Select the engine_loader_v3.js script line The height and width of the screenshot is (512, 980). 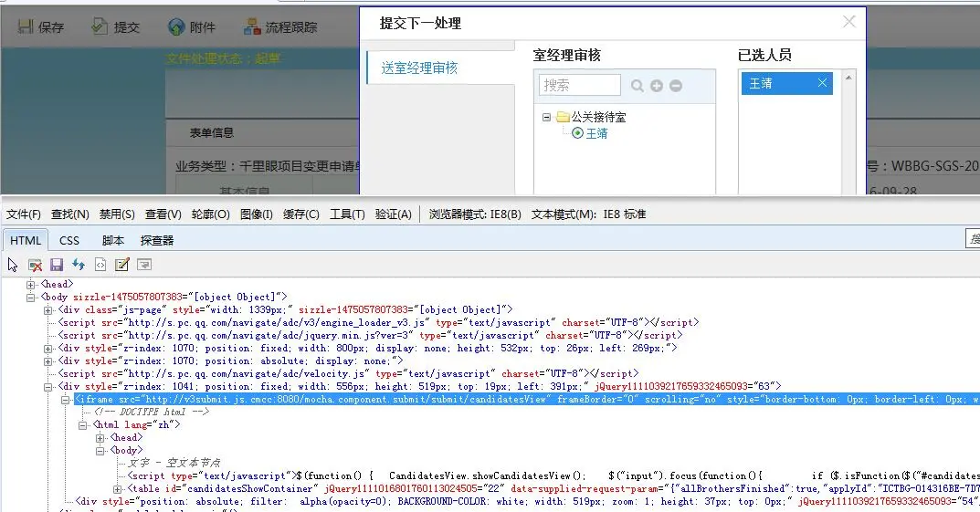379,323
